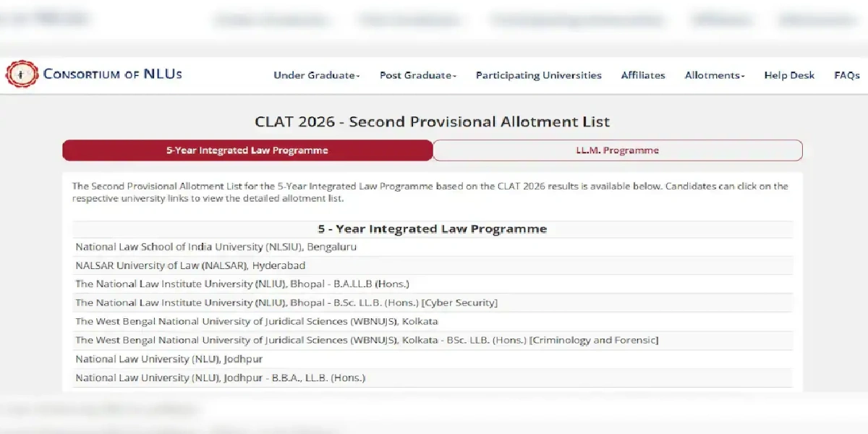
Task: Open the FAQs page
Action: 846,75
